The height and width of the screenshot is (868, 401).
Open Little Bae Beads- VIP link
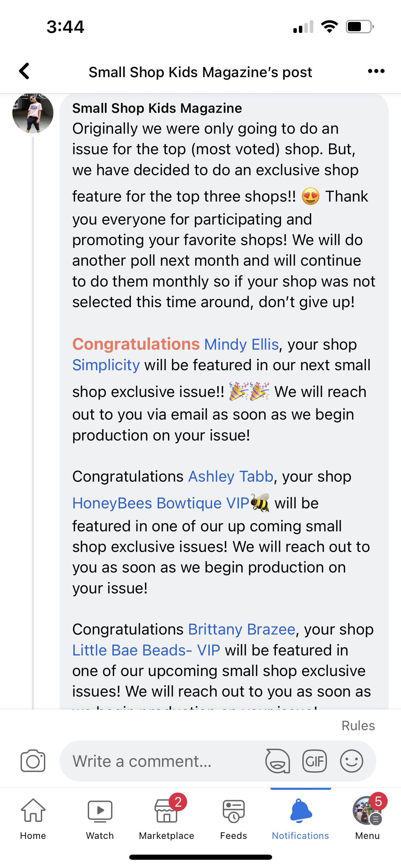click(146, 650)
